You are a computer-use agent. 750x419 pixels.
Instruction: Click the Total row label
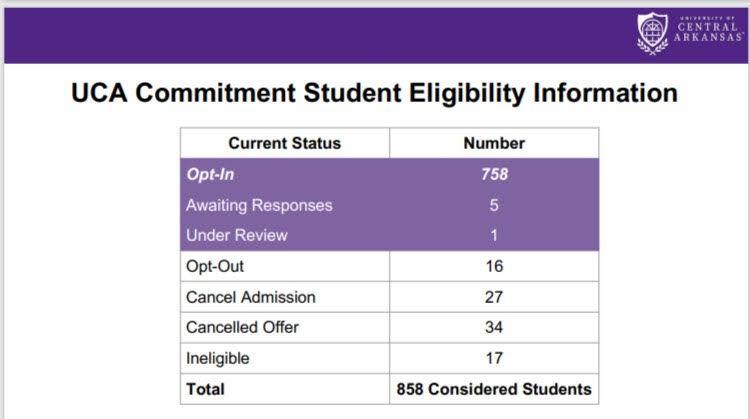(x=205, y=389)
